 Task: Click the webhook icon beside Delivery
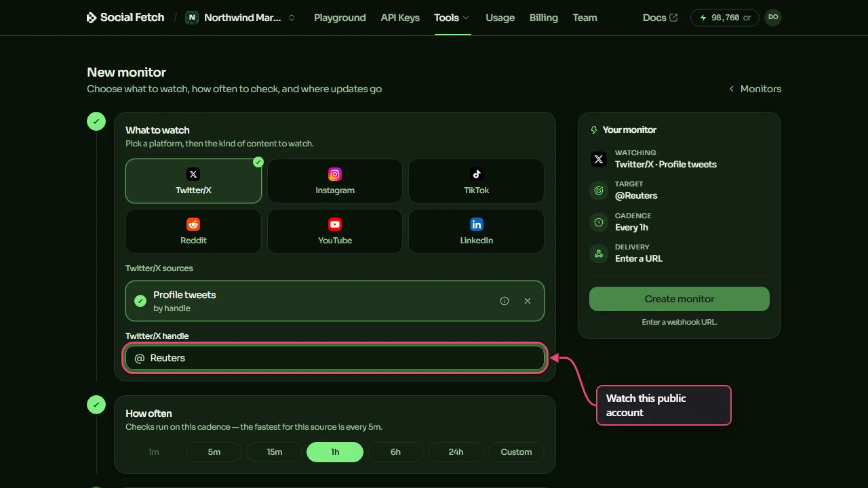(x=599, y=253)
